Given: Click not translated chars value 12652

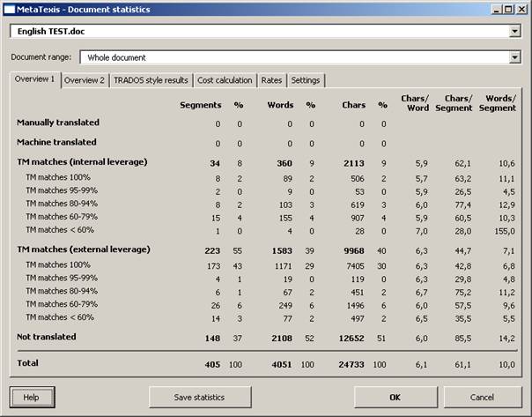Looking at the screenshot, I should coord(351,339).
